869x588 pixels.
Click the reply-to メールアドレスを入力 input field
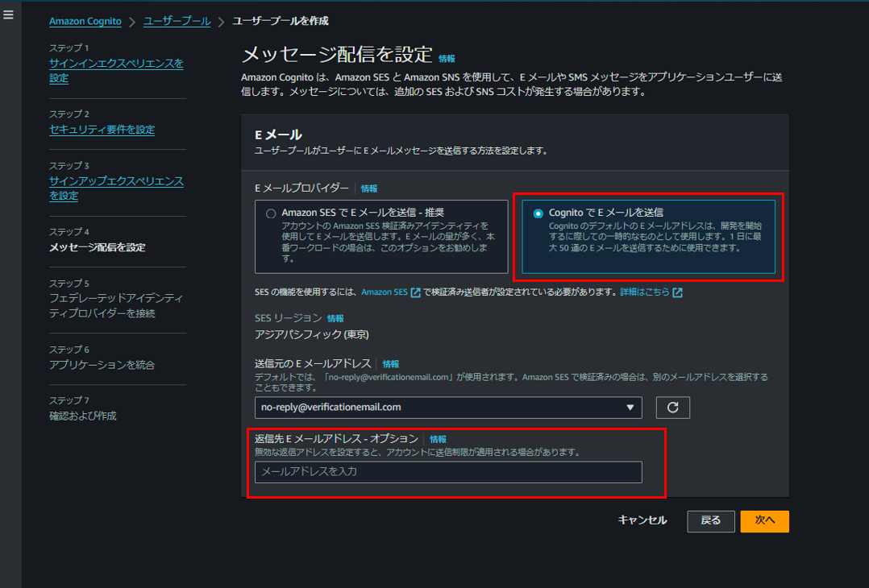tap(448, 472)
